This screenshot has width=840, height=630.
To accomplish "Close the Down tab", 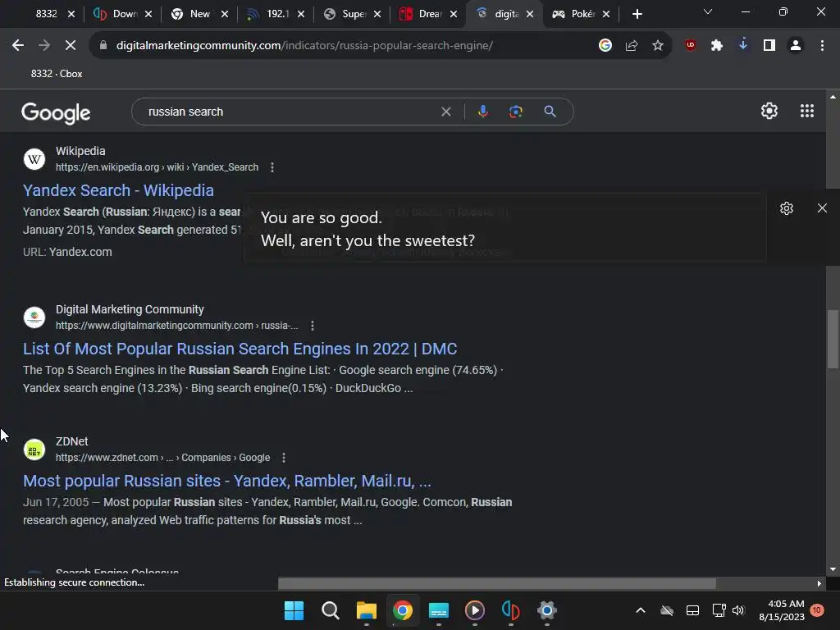I will [148, 14].
